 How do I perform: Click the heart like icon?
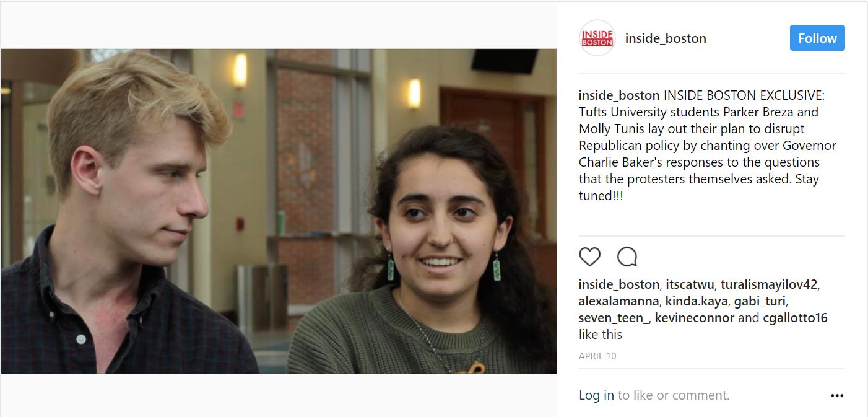click(590, 257)
